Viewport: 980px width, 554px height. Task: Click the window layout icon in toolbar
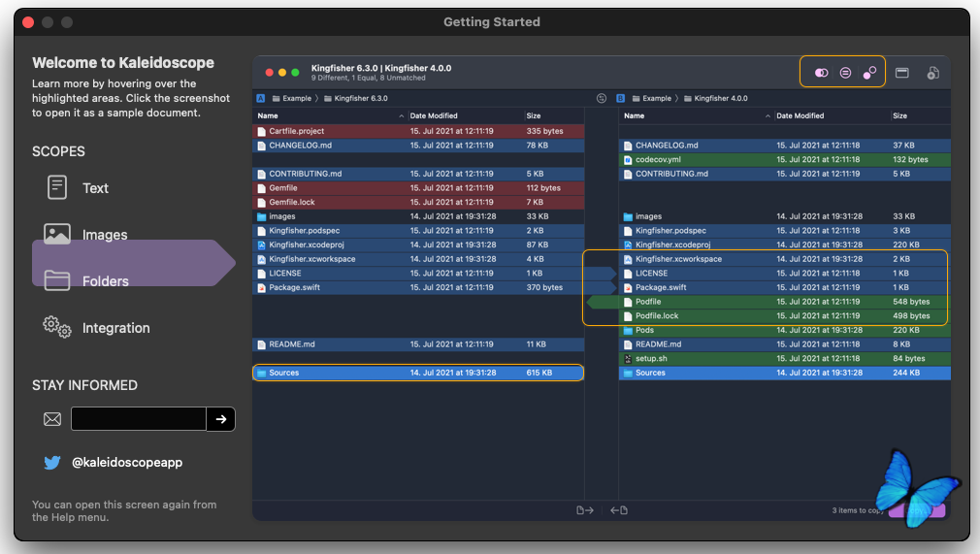pos(901,73)
